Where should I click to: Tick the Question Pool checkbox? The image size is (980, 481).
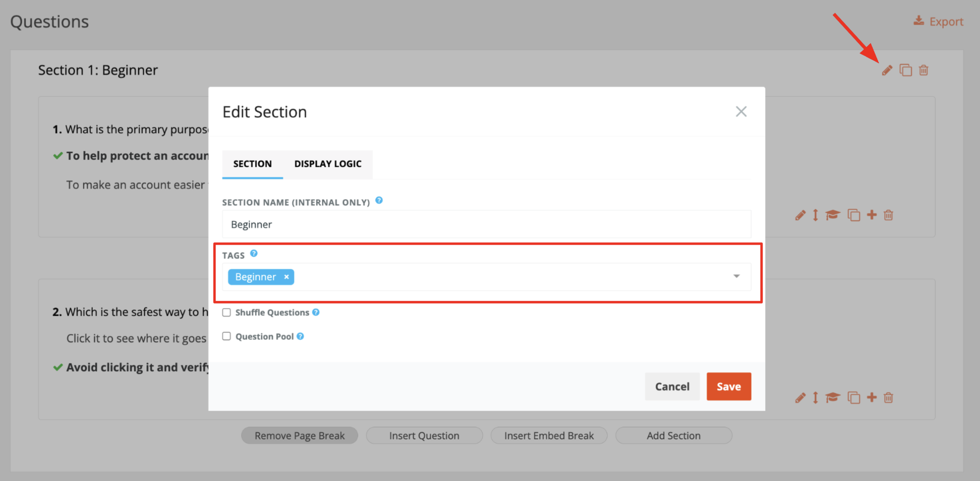pos(227,336)
